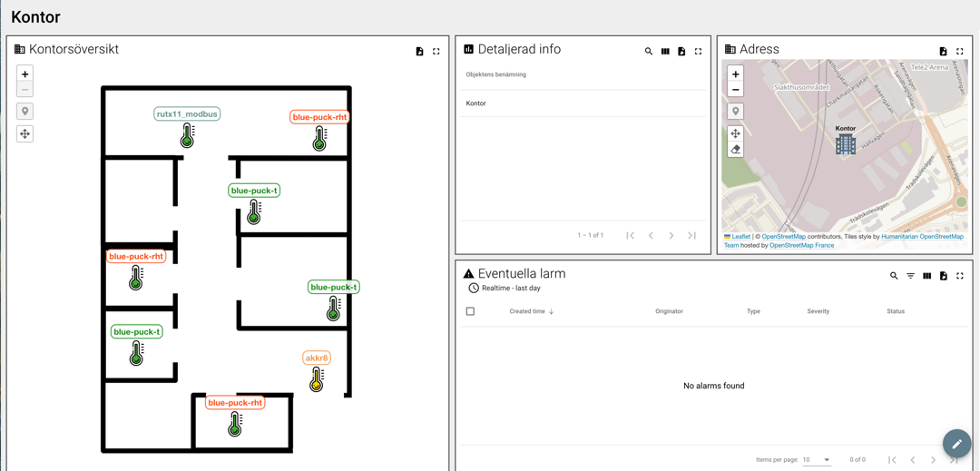980x471 pixels.
Task: Select the Kontor row in Detaljerad info
Action: [583, 103]
